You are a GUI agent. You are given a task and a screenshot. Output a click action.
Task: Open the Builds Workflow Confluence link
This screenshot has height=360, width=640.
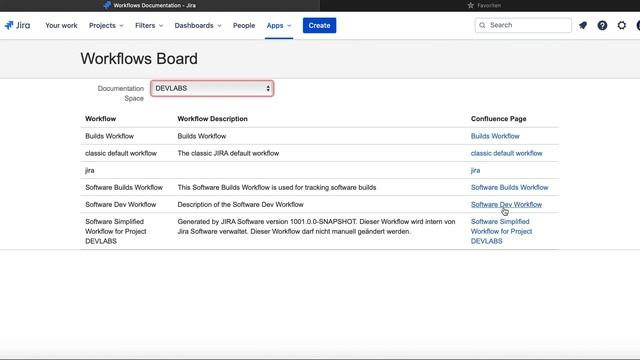pyautogui.click(x=495, y=136)
